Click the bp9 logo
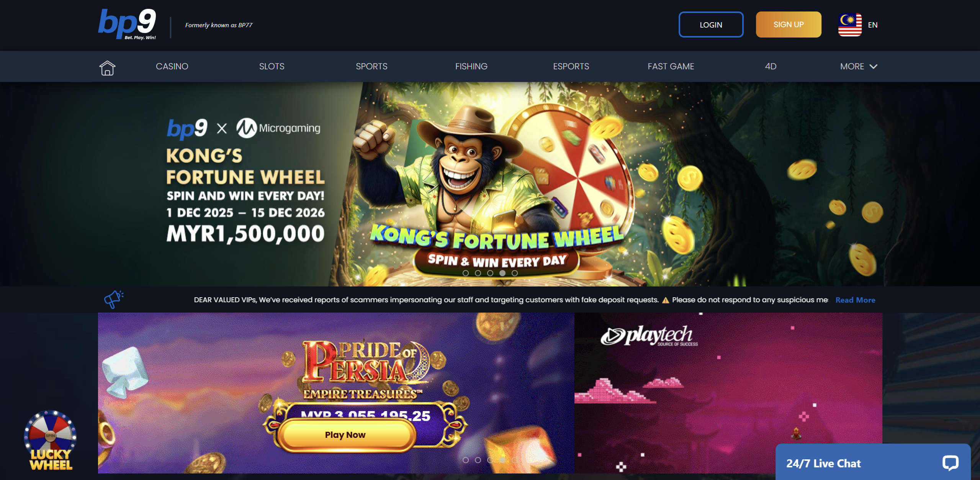This screenshot has height=480, width=980. tap(127, 24)
